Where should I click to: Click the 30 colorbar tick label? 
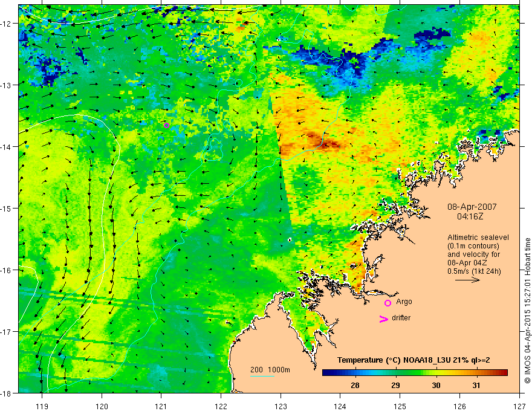click(x=436, y=385)
